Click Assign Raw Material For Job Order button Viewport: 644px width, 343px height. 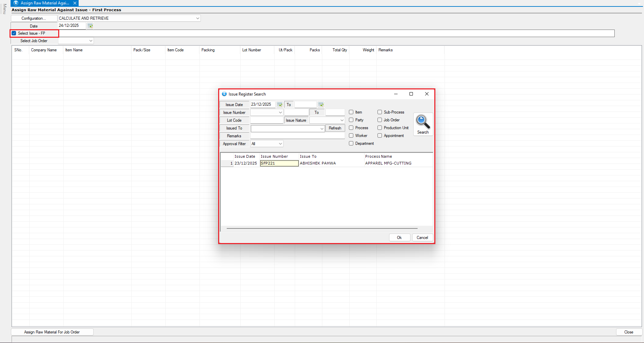(52, 332)
